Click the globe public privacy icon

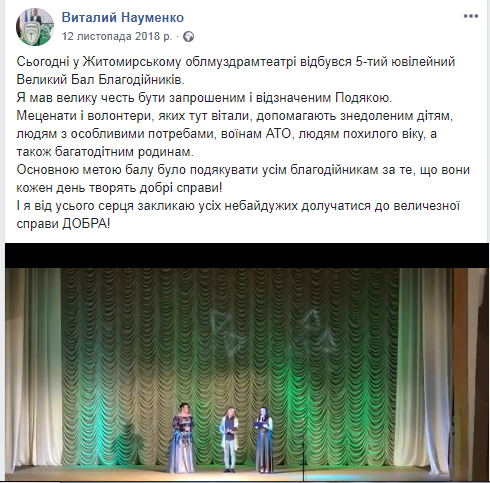(x=189, y=36)
